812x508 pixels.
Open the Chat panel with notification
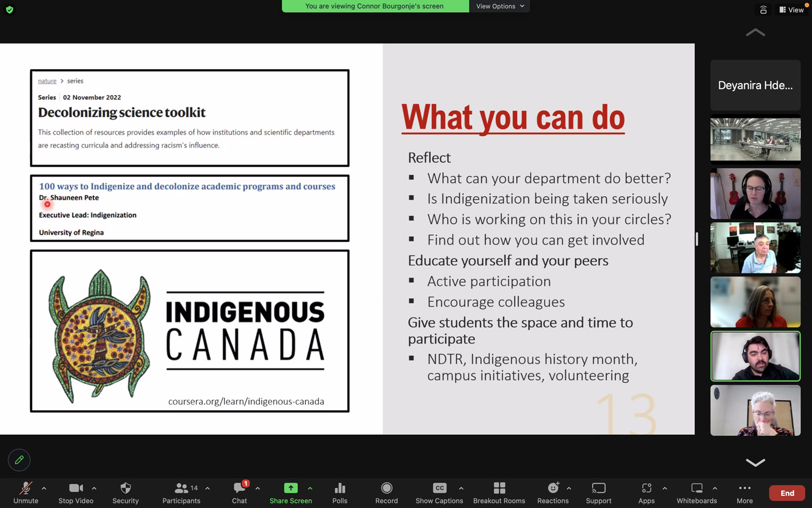(x=239, y=492)
